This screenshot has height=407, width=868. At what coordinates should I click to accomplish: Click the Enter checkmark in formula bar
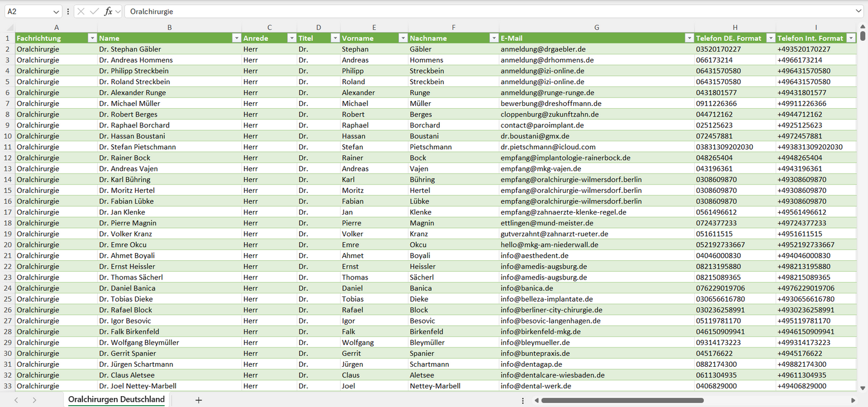tap(94, 11)
